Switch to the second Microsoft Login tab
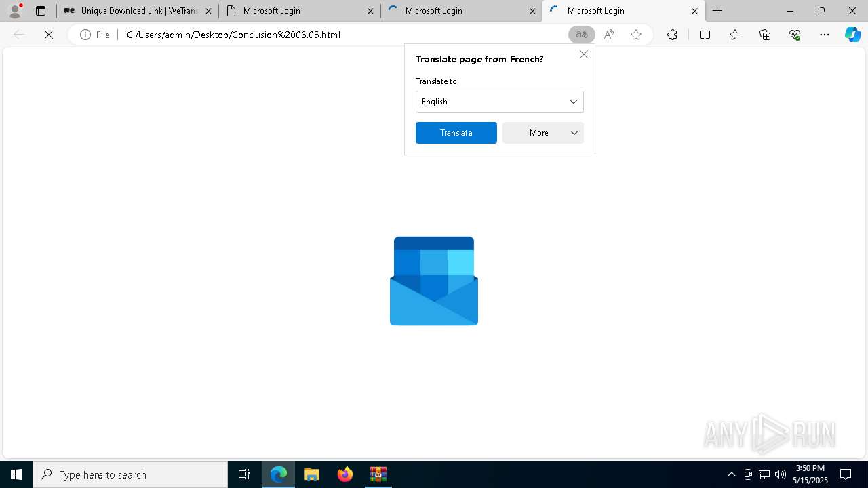The width and height of the screenshot is (868, 488). [x=300, y=11]
